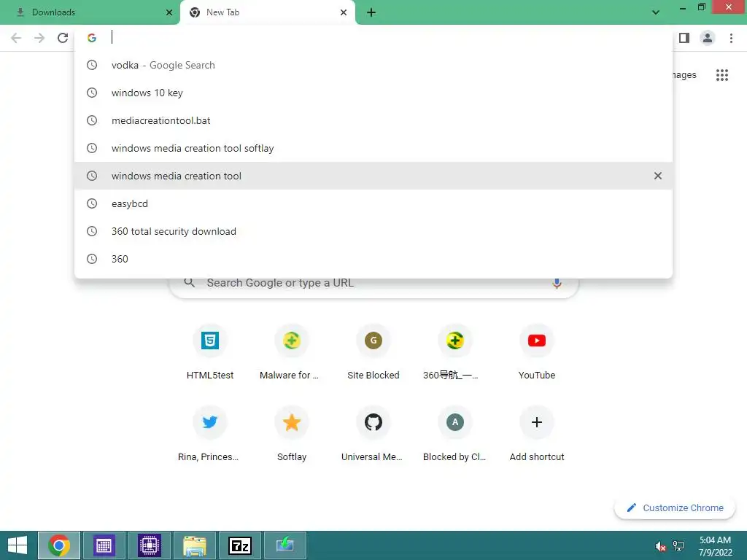Open a new tab with plus button
Image resolution: width=747 pixels, height=560 pixels.
(x=371, y=12)
